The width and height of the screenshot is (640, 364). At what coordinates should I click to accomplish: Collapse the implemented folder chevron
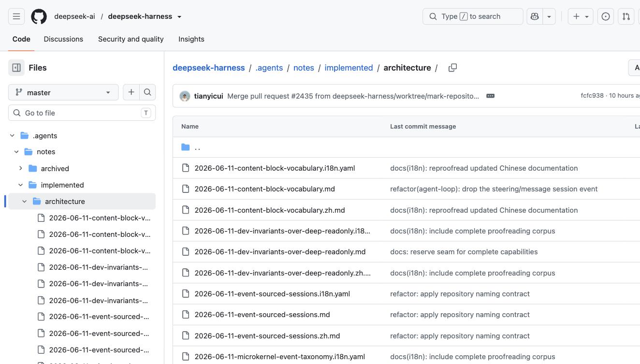(20, 185)
